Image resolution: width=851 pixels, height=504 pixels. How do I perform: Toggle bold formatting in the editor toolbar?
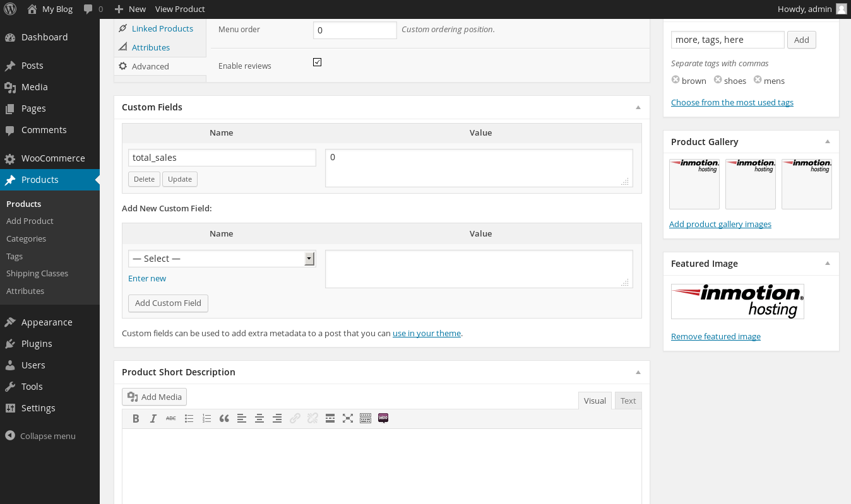[136, 418]
